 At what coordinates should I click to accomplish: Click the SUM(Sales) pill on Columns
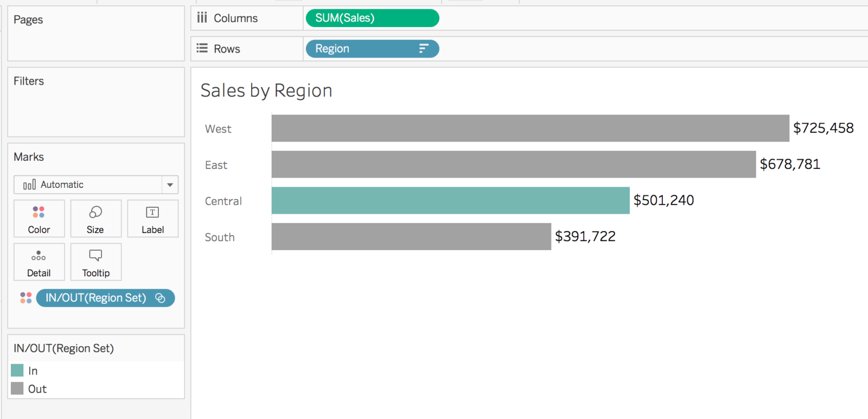click(372, 18)
